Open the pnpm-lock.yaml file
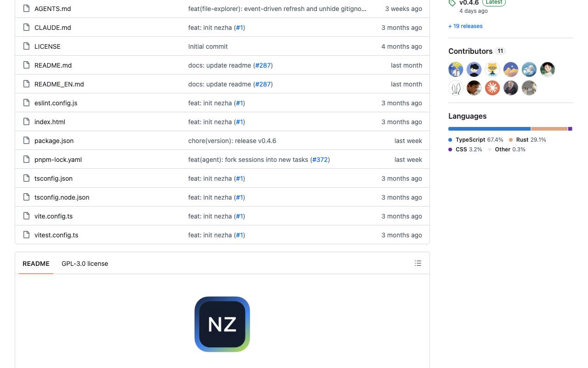This screenshot has width=588, height=368. [x=58, y=160]
